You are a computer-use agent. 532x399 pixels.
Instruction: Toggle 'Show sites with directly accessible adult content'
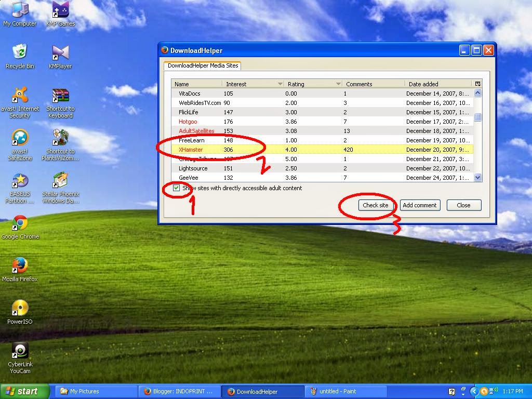(177, 188)
